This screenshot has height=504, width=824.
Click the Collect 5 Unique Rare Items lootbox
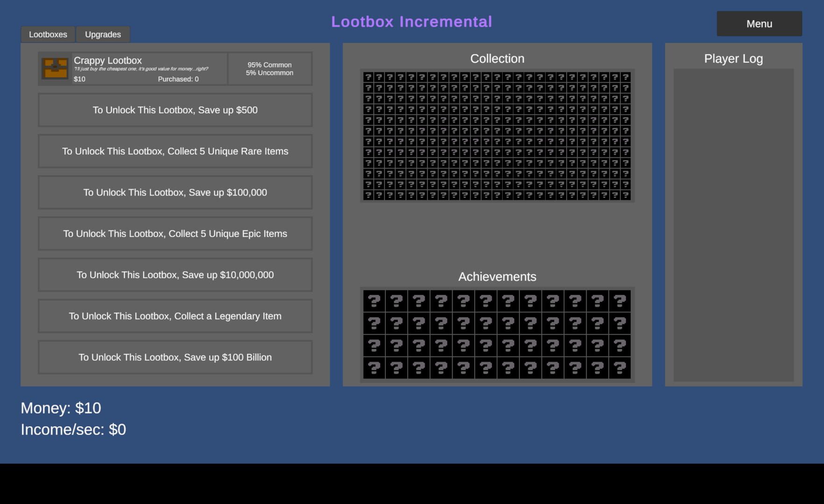tap(175, 151)
